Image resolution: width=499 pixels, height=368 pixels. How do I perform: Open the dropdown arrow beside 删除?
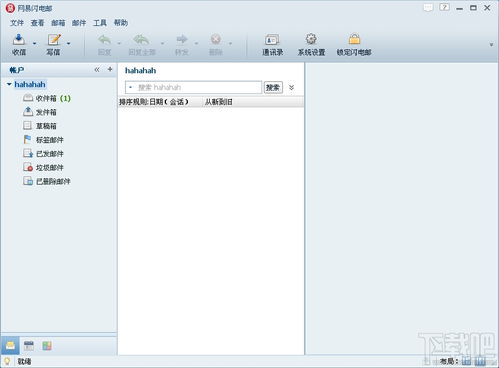click(230, 43)
